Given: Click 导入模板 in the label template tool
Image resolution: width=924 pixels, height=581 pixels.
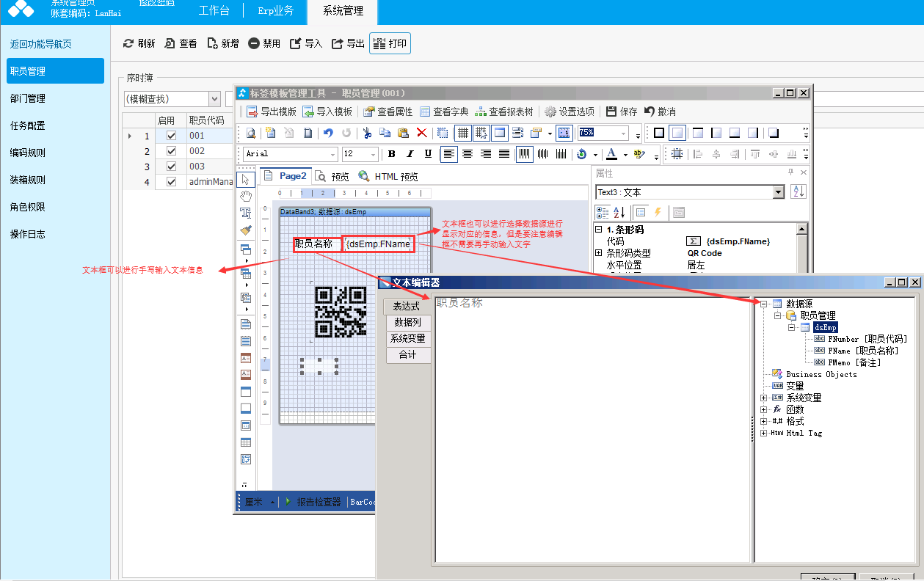Looking at the screenshot, I should coord(327,112).
